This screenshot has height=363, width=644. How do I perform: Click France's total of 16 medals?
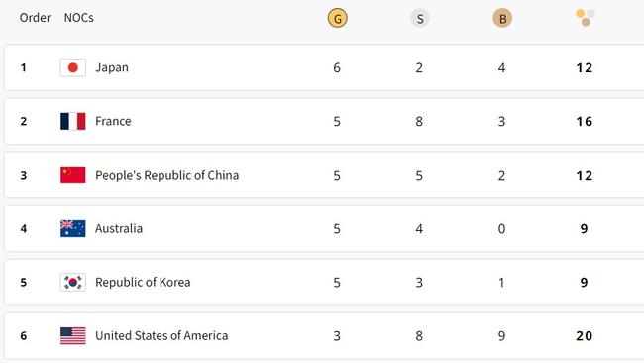[584, 122]
